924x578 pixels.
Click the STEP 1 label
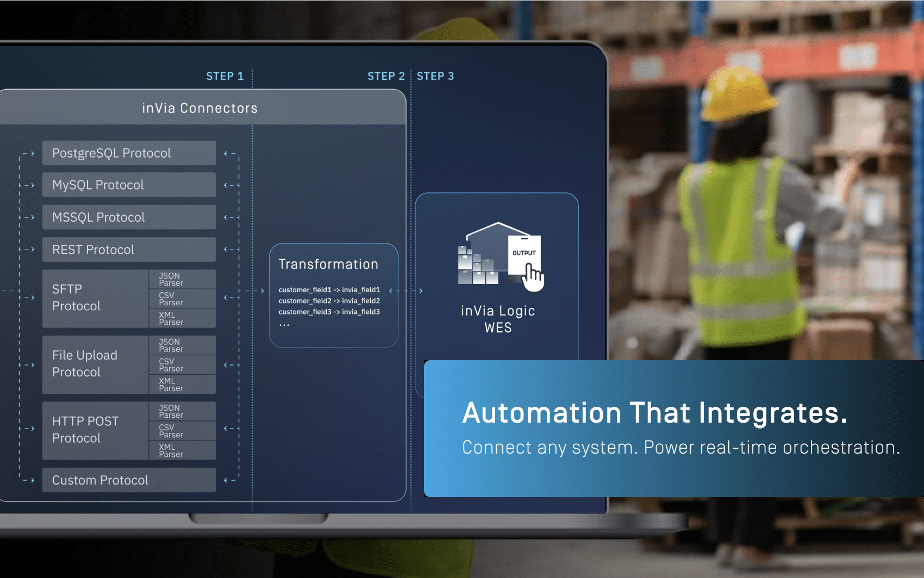click(x=225, y=76)
